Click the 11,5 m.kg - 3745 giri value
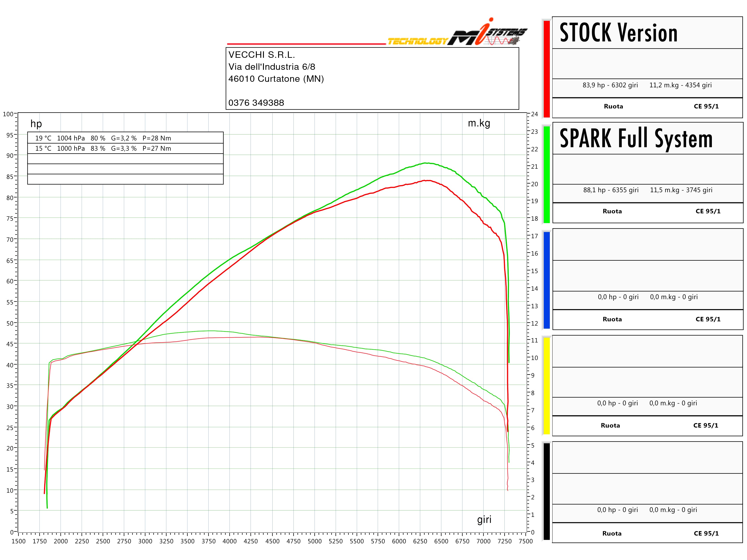Screen dimensions: 747x560 [681, 190]
